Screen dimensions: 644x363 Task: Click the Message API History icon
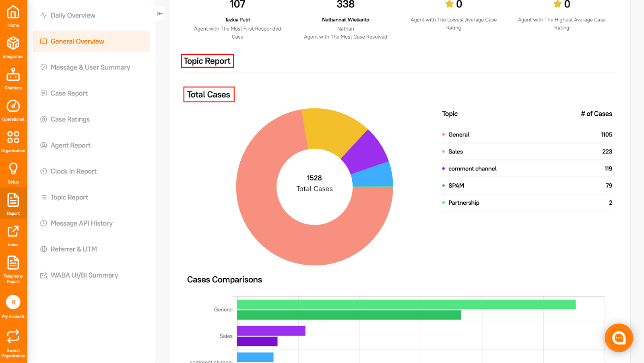[43, 223]
